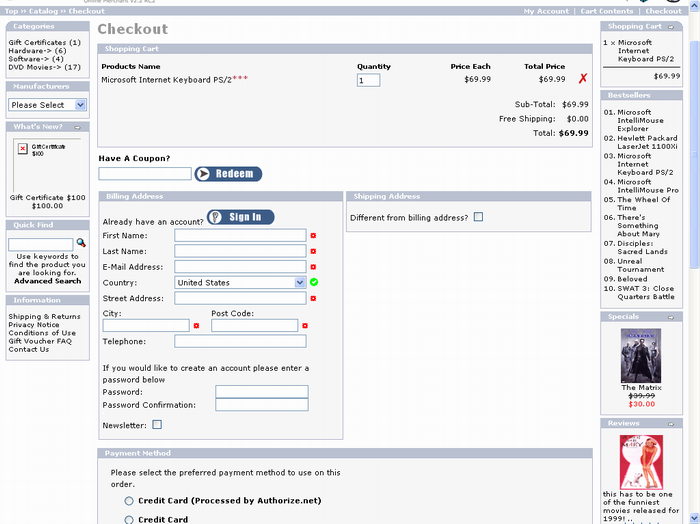Open the Country dropdown
The width and height of the screenshot is (700, 524).
(240, 283)
